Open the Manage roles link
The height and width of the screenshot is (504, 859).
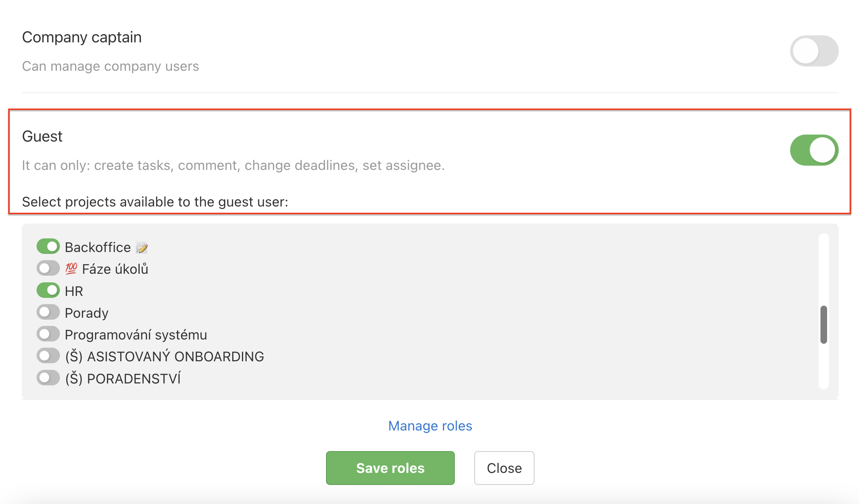pyautogui.click(x=430, y=426)
